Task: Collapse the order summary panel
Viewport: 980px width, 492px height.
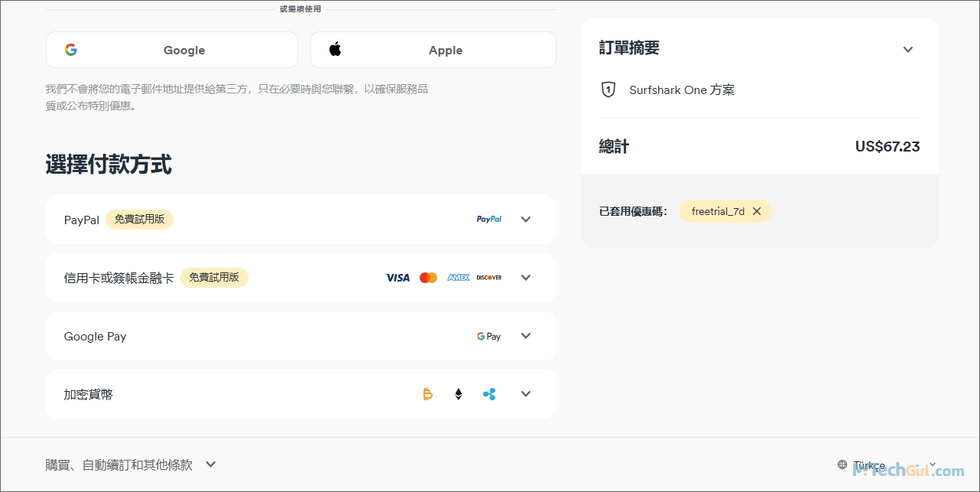Action: (908, 50)
